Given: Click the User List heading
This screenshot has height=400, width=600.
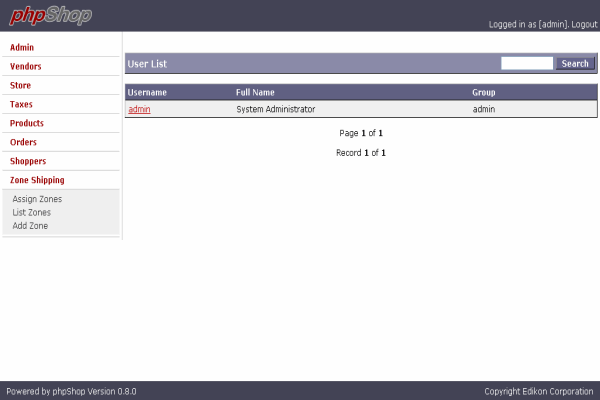Looking at the screenshot, I should pos(147,64).
